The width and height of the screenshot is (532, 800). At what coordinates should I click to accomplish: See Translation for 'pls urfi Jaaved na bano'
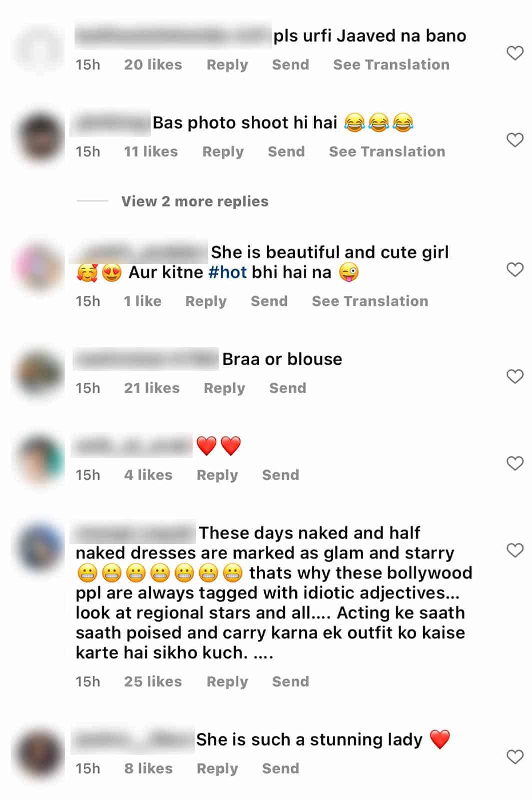coord(391,64)
